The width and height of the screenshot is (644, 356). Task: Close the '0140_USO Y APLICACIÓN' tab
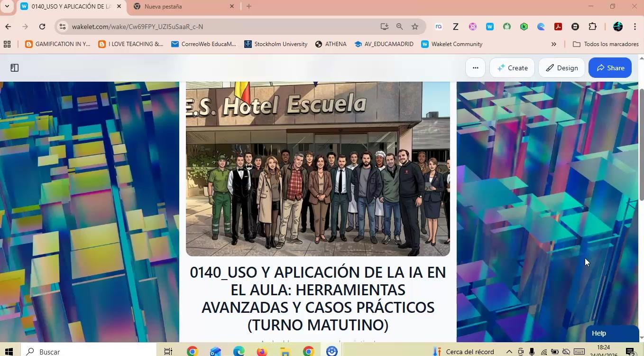click(119, 7)
